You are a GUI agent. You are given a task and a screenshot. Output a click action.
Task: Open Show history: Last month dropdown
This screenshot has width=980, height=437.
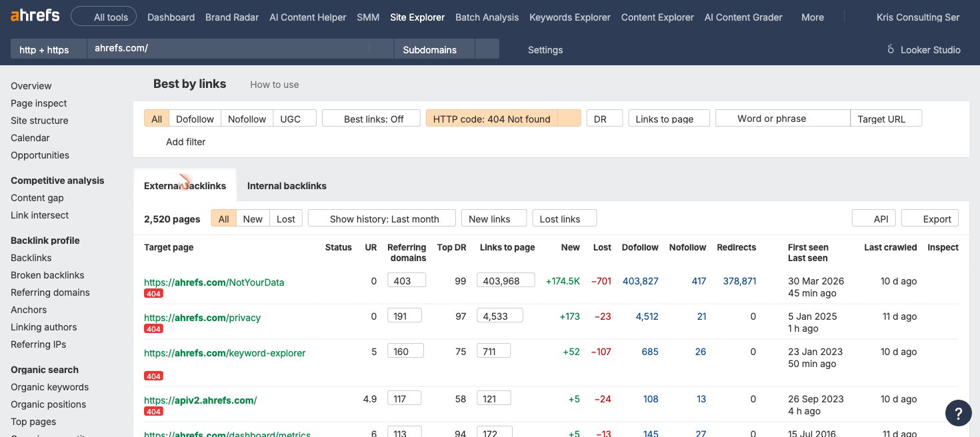click(382, 218)
